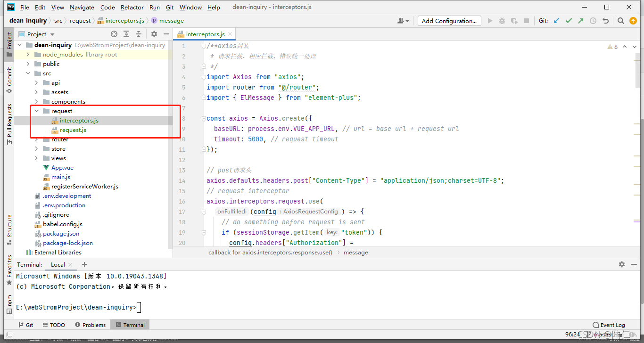Expand the views folder
This screenshot has height=343, width=644.
[x=36, y=158]
